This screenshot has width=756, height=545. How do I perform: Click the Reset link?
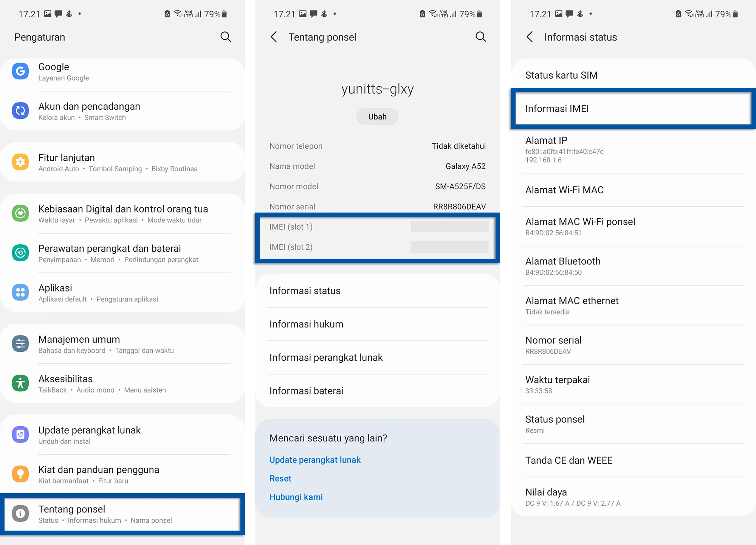(x=280, y=478)
